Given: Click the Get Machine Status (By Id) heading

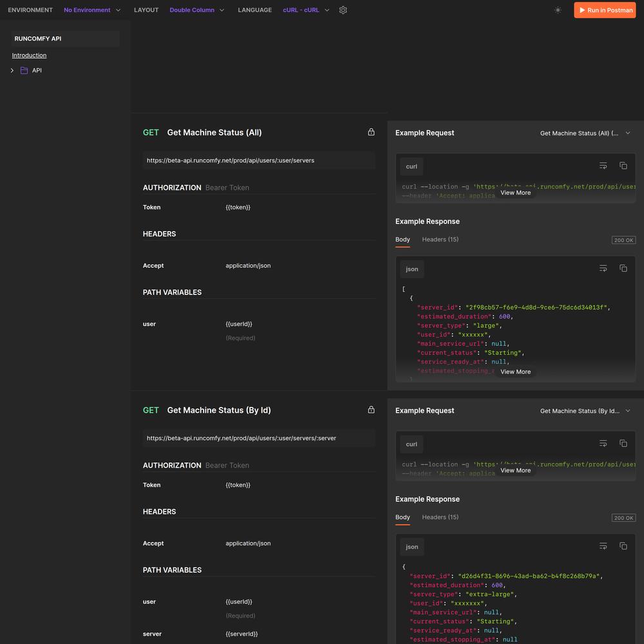Looking at the screenshot, I should pyautogui.click(x=219, y=410).
